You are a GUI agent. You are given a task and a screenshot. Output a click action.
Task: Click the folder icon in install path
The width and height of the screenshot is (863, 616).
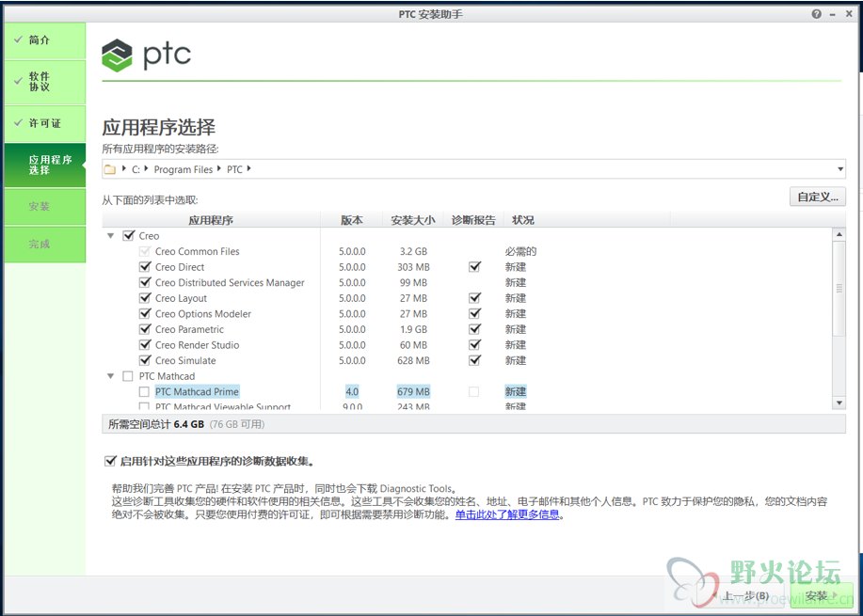coord(110,169)
